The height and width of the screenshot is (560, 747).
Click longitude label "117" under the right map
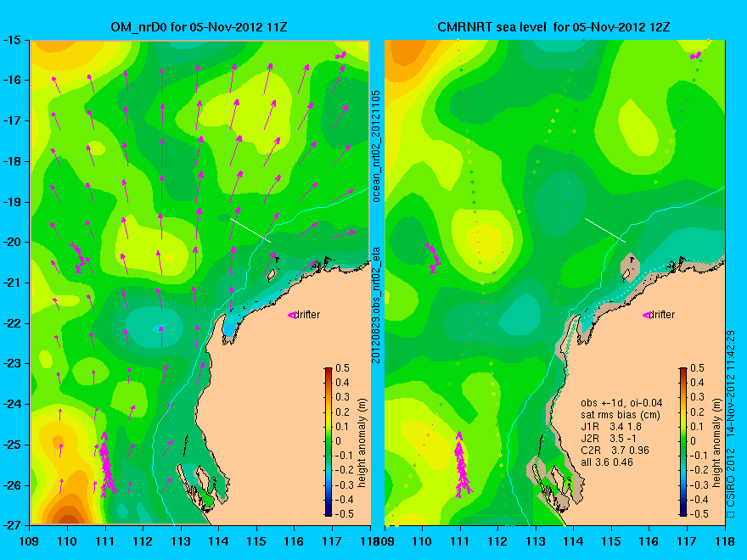point(687,541)
